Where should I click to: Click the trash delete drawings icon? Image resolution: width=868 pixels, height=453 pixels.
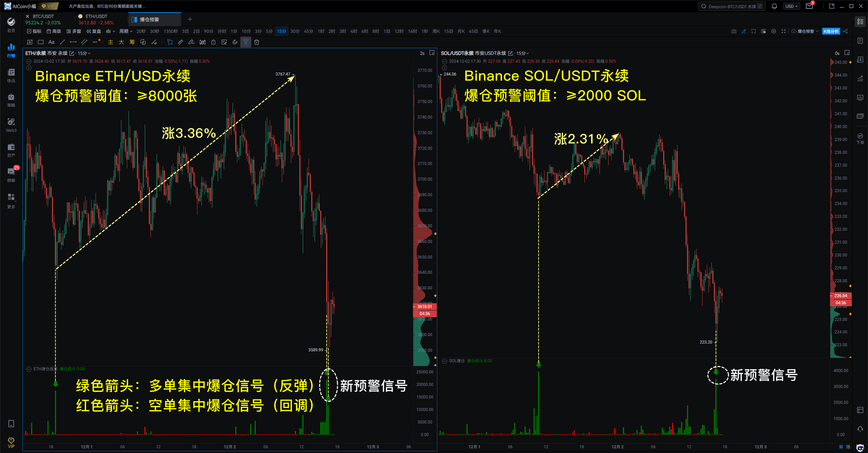pyautogui.click(x=257, y=42)
